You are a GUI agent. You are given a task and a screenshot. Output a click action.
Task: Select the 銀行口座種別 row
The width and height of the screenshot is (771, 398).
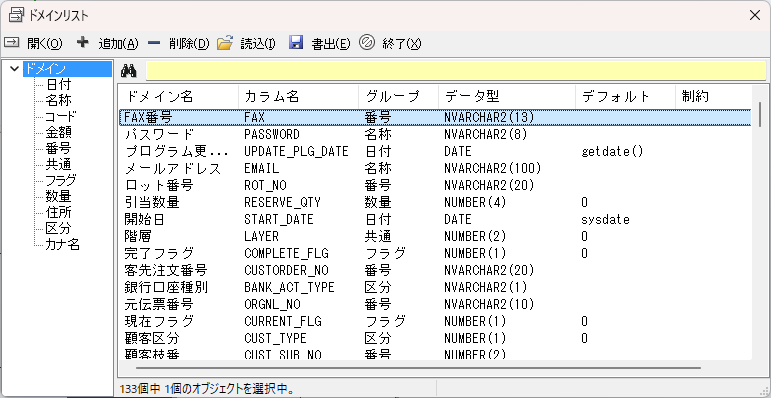tap(435, 287)
